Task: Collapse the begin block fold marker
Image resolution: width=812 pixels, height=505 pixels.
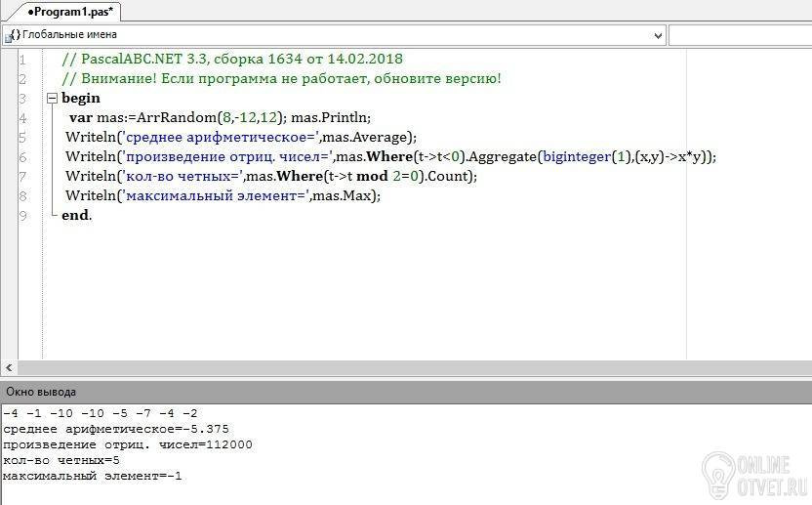Action: [52, 99]
